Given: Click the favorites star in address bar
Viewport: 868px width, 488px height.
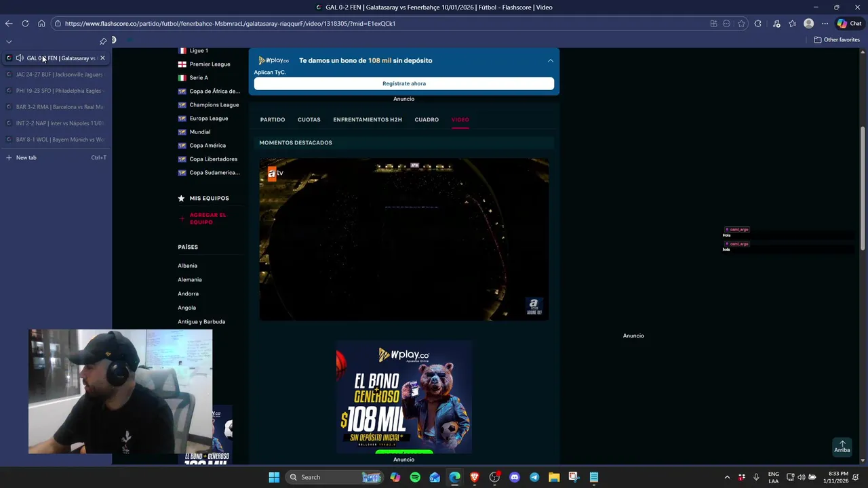Looking at the screenshot, I should coord(741,23).
